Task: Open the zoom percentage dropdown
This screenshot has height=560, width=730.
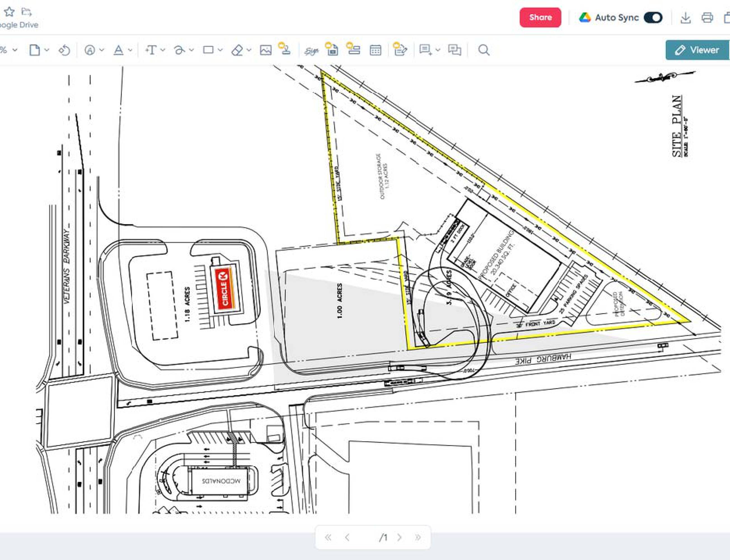Action: tap(15, 50)
